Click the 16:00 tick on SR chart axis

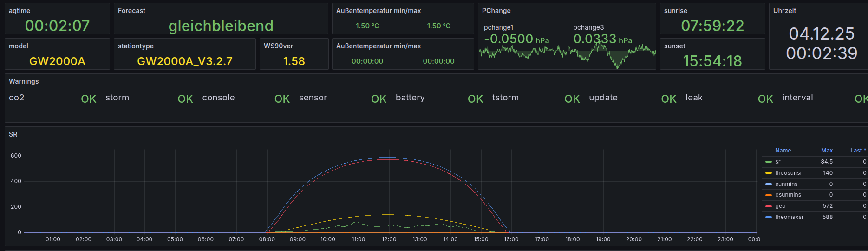(511, 239)
